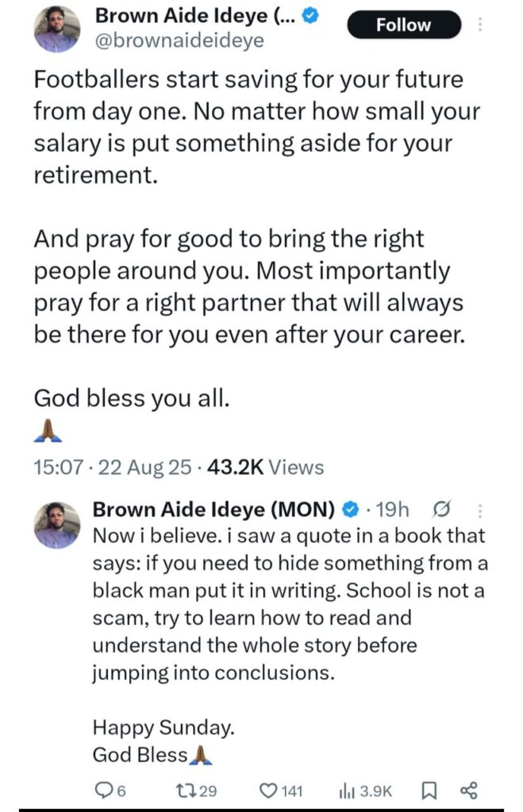Screen dimensions: 523x812
Task: Repost the tweet with 29 retweets
Action: point(197,791)
